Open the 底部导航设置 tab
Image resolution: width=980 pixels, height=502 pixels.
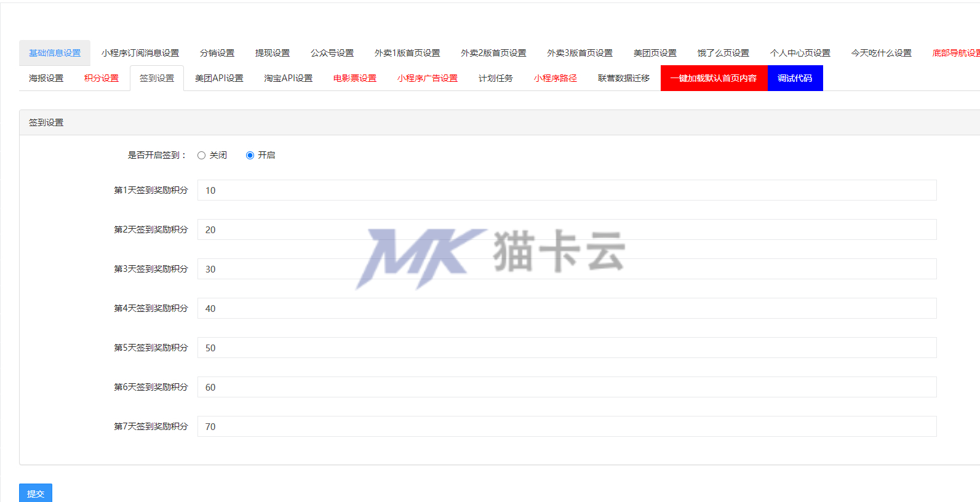(956, 53)
